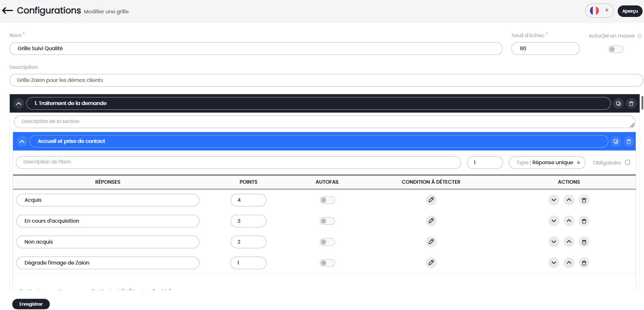Click the Enregistrer button

(x=31, y=304)
